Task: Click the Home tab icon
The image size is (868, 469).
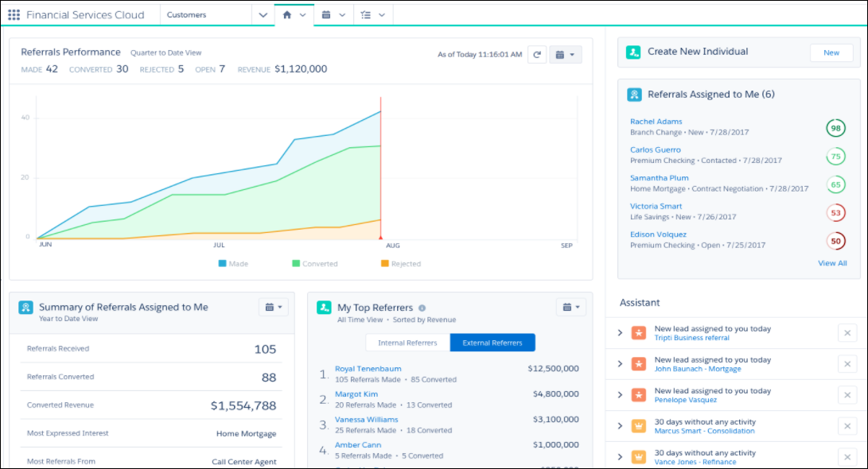Action: click(286, 15)
